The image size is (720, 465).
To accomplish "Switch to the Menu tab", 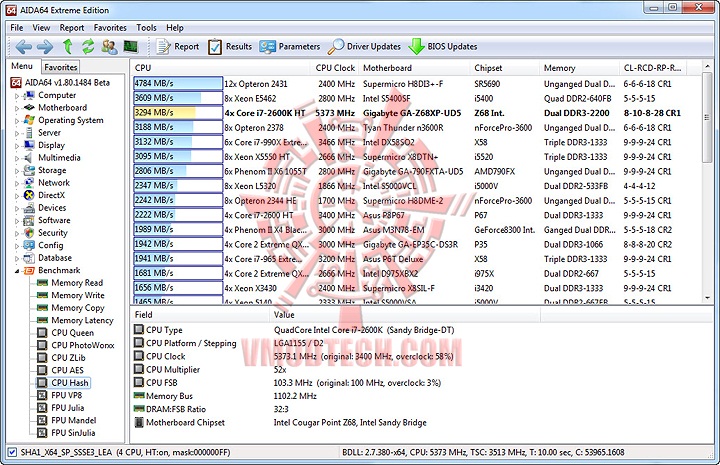I will 22,66.
